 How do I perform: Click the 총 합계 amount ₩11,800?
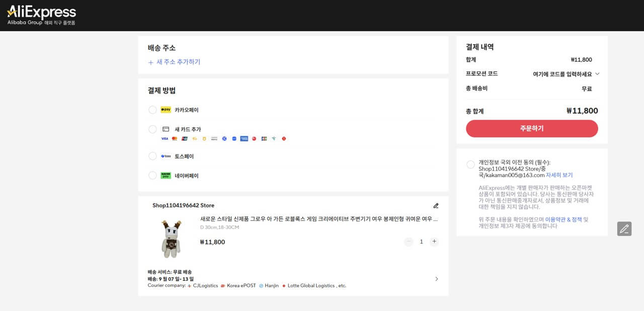click(582, 111)
